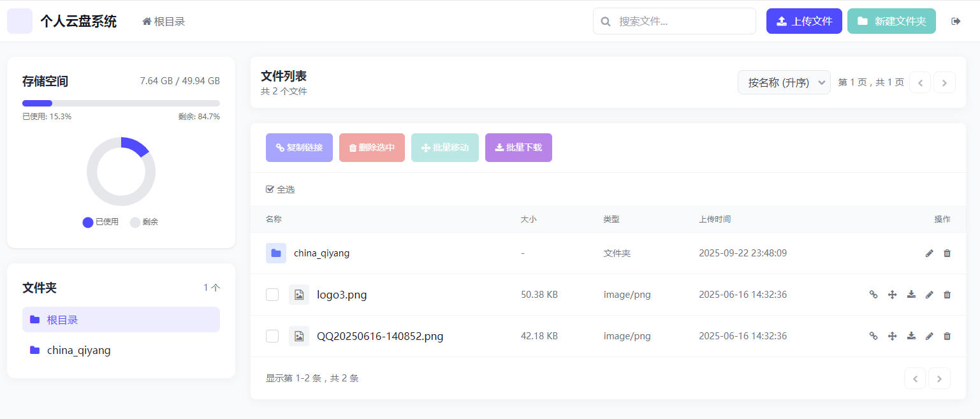Toggle the 全选 select-all option
The image size is (980, 419).
(281, 189)
